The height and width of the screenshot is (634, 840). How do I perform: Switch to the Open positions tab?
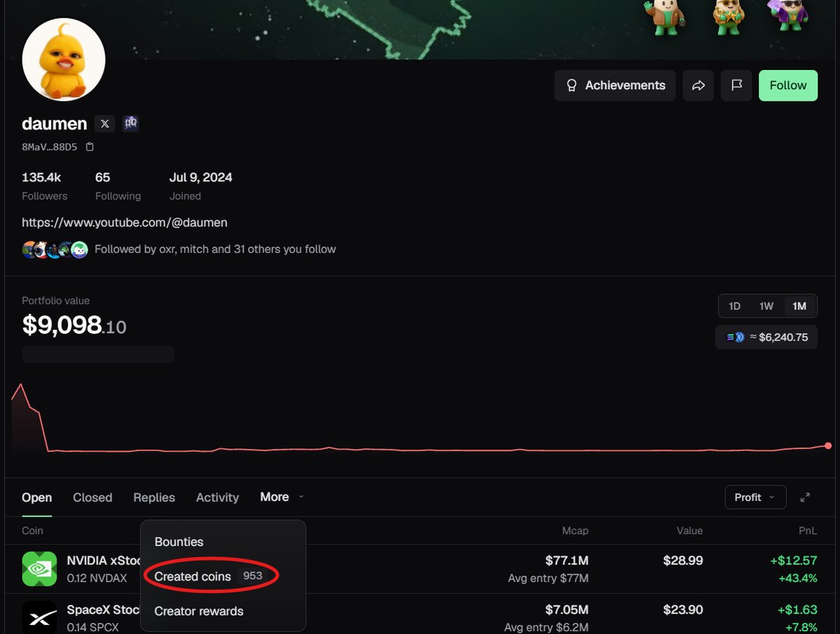point(37,498)
